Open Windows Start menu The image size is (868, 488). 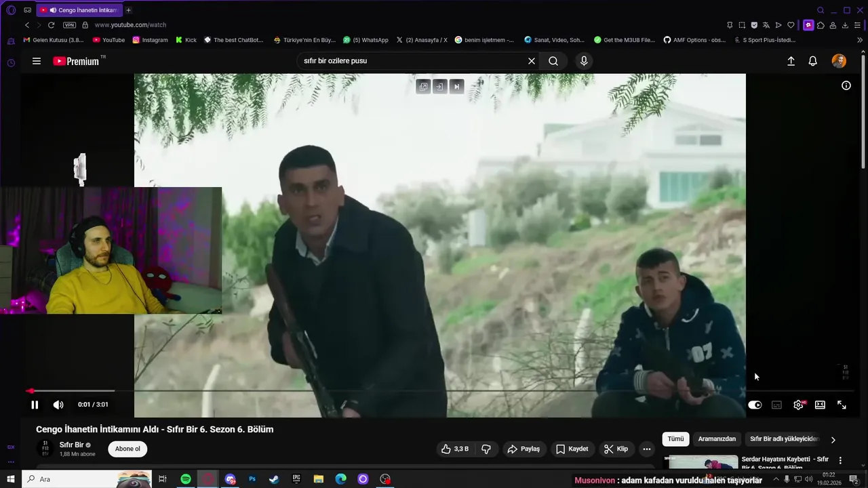[x=10, y=479]
